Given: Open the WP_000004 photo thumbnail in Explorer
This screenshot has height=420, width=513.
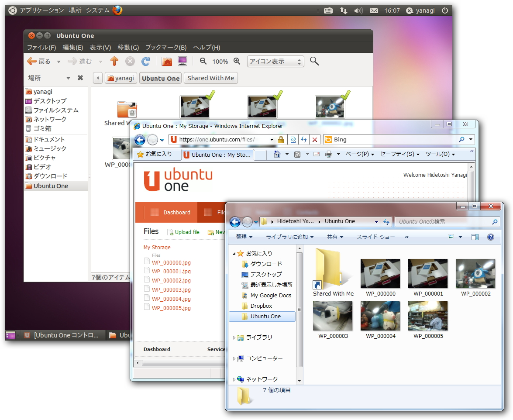Looking at the screenshot, I should point(380,315).
